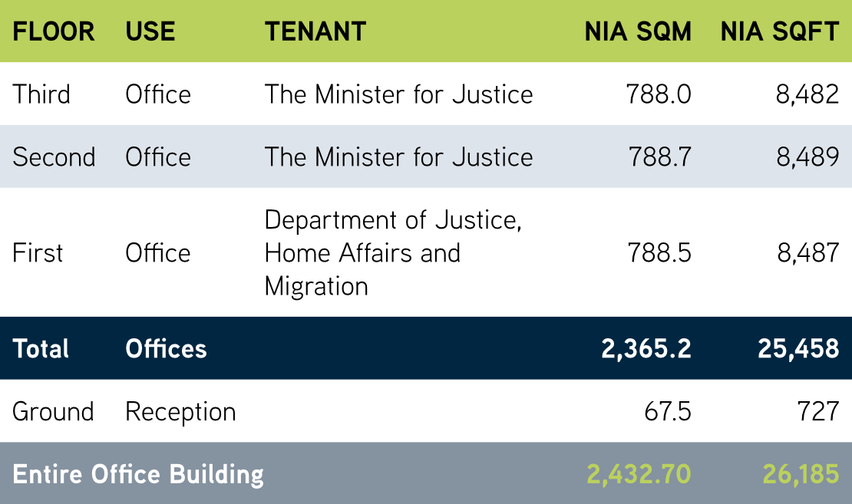Click the Entire Office Building label
Screen dimensions: 852x504
138,474
